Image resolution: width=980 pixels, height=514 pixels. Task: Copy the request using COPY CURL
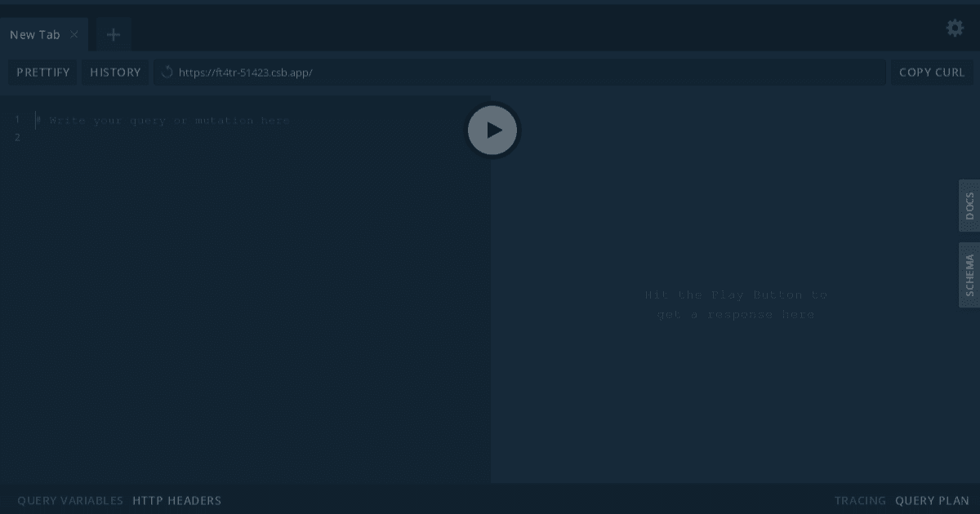(931, 72)
